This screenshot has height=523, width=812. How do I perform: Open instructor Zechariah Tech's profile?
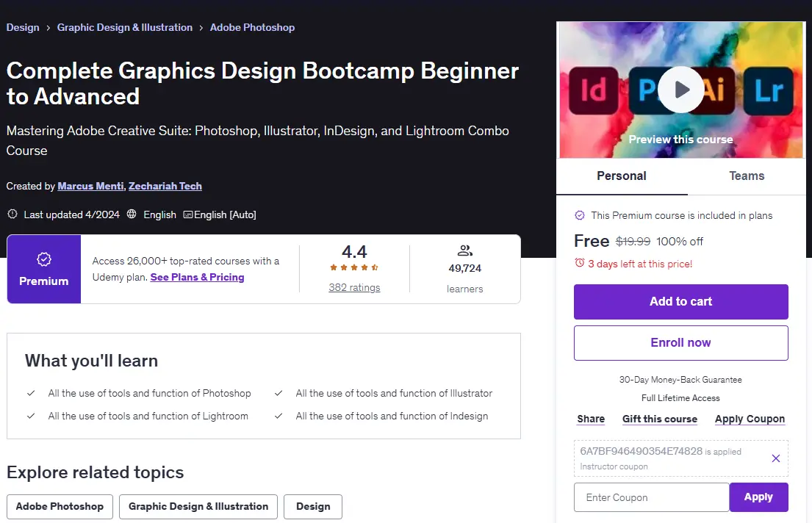click(165, 186)
